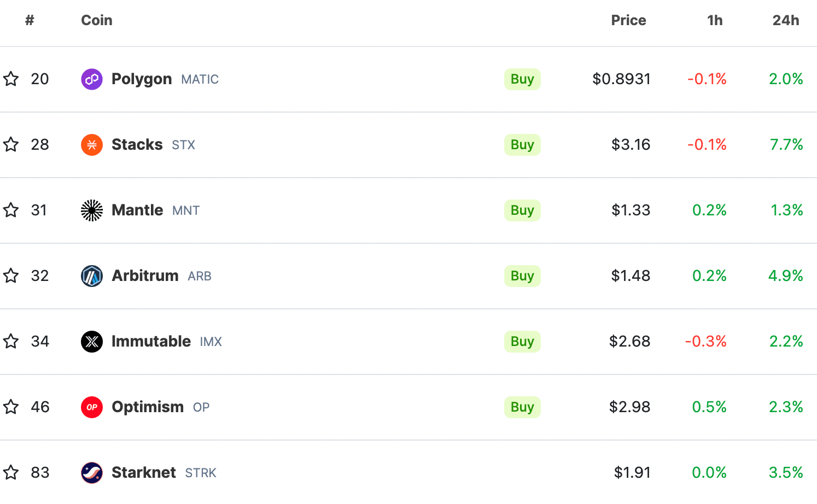Sort by the 24h column header

(x=785, y=20)
